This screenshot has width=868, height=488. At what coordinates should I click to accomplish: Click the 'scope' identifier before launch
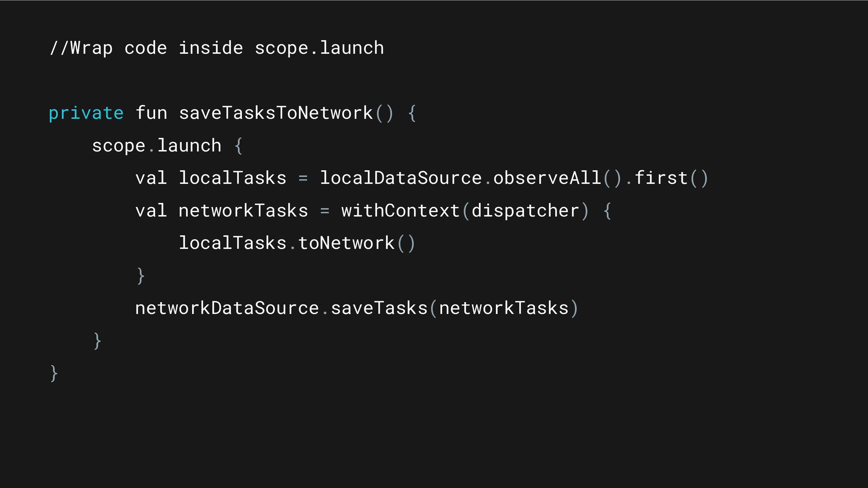pos(118,146)
